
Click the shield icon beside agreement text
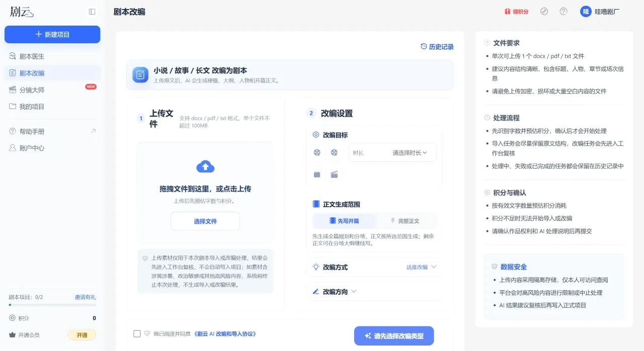[147, 333]
